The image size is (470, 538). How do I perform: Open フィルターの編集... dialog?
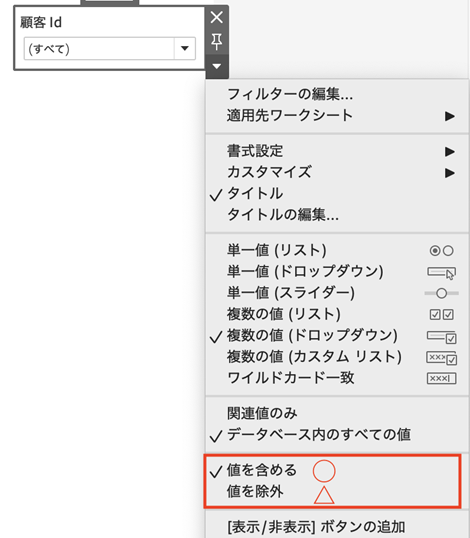[290, 94]
